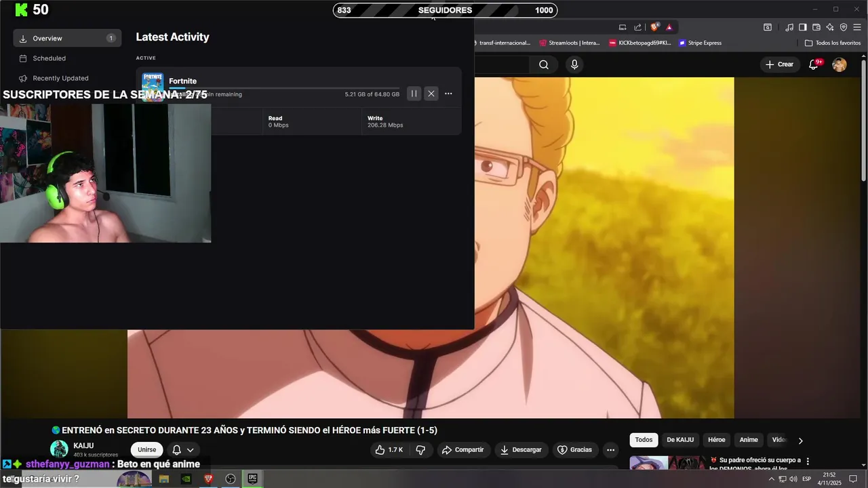Click the Crear button on YouTube
The width and height of the screenshot is (868, 488).
779,64
